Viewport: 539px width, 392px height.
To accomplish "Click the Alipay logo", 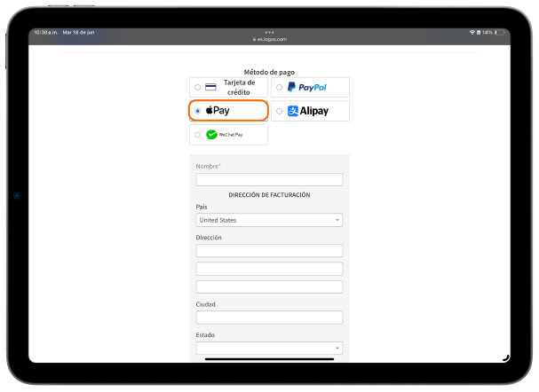I will pyautogui.click(x=308, y=111).
